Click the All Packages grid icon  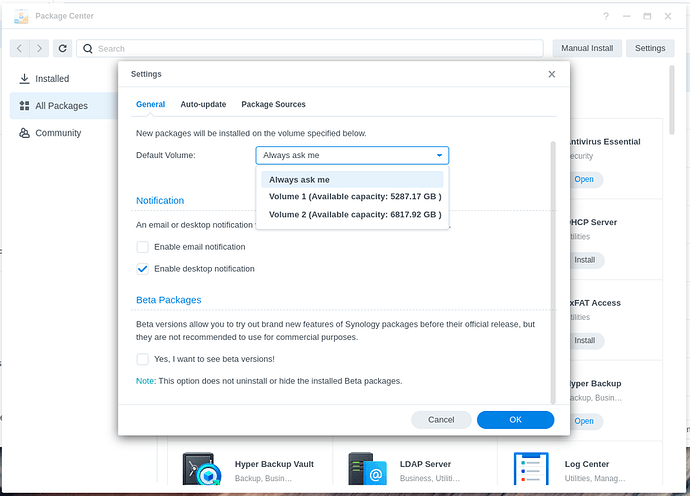[x=25, y=106]
